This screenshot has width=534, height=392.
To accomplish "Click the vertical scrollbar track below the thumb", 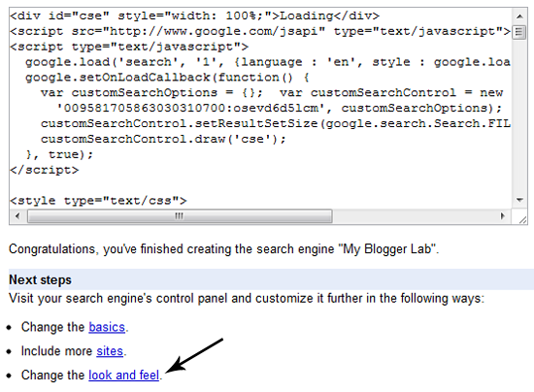I will tap(519, 115).
